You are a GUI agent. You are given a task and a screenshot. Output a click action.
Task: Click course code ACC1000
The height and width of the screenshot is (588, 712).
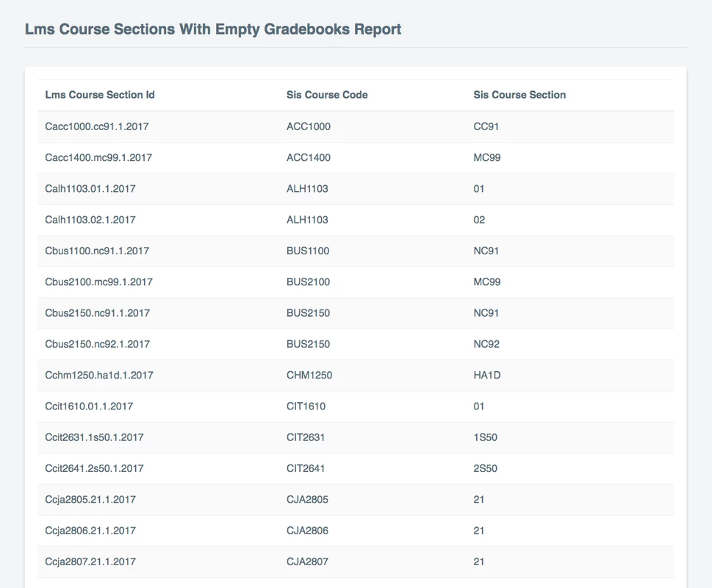pos(309,126)
